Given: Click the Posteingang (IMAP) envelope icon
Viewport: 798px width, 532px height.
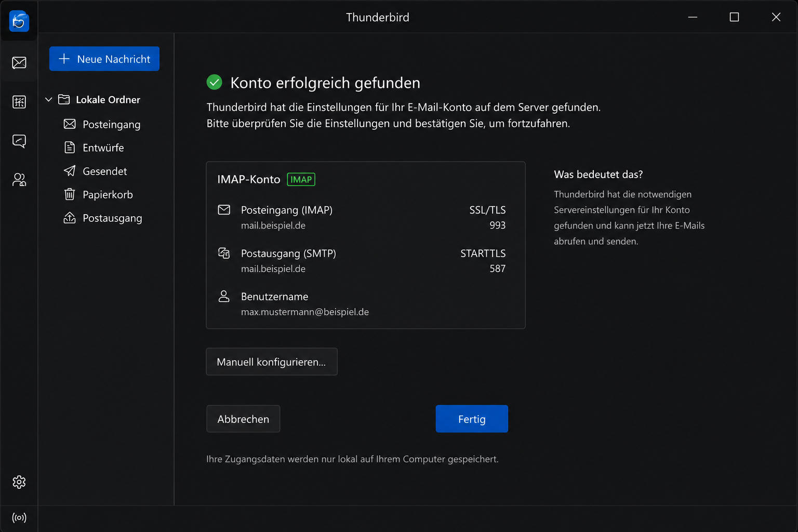Looking at the screenshot, I should click(224, 210).
